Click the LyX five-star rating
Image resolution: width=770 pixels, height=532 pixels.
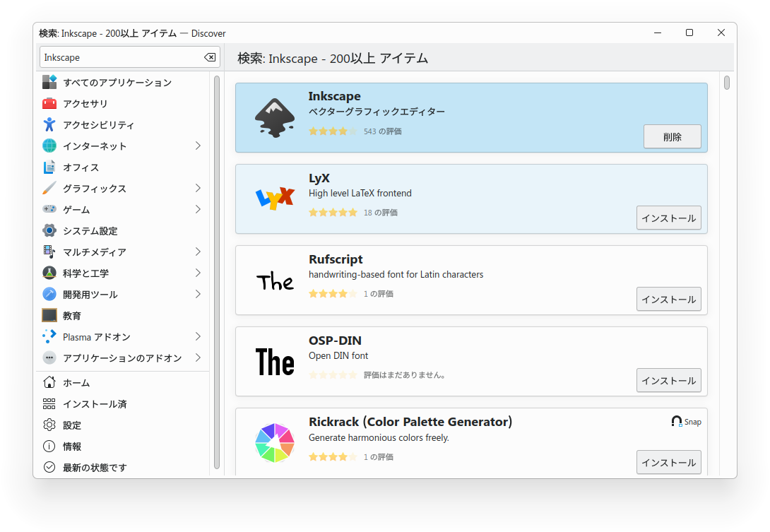333,212
